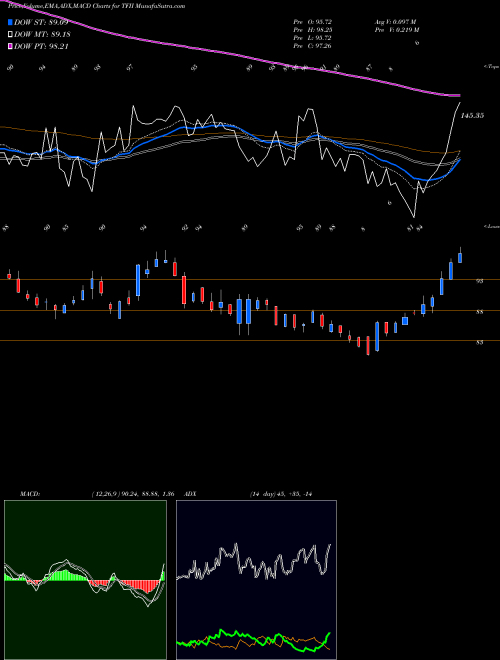
Task: Click the '<Tops' axis label
Action: [x=491, y=67]
